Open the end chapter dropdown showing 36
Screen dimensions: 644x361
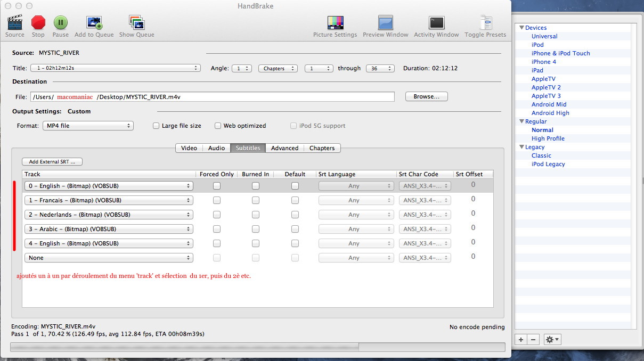click(380, 68)
